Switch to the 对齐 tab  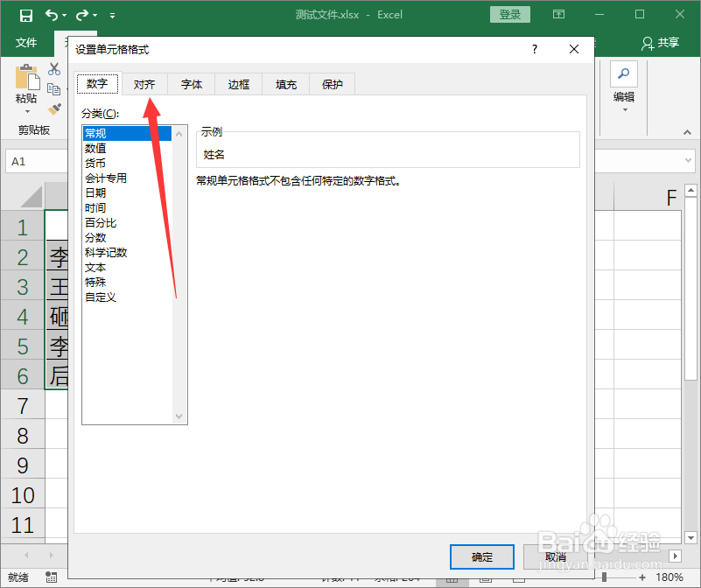click(x=144, y=85)
